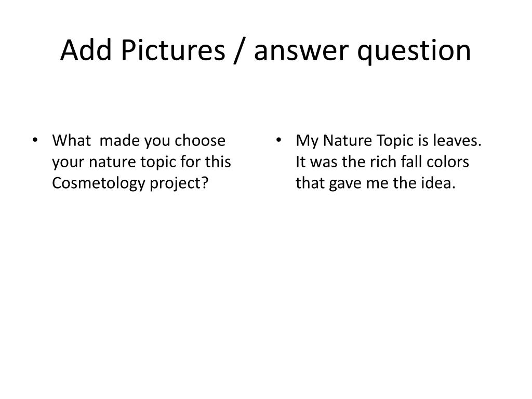Click the line 'It was the rich fall colors'

[382, 162]
